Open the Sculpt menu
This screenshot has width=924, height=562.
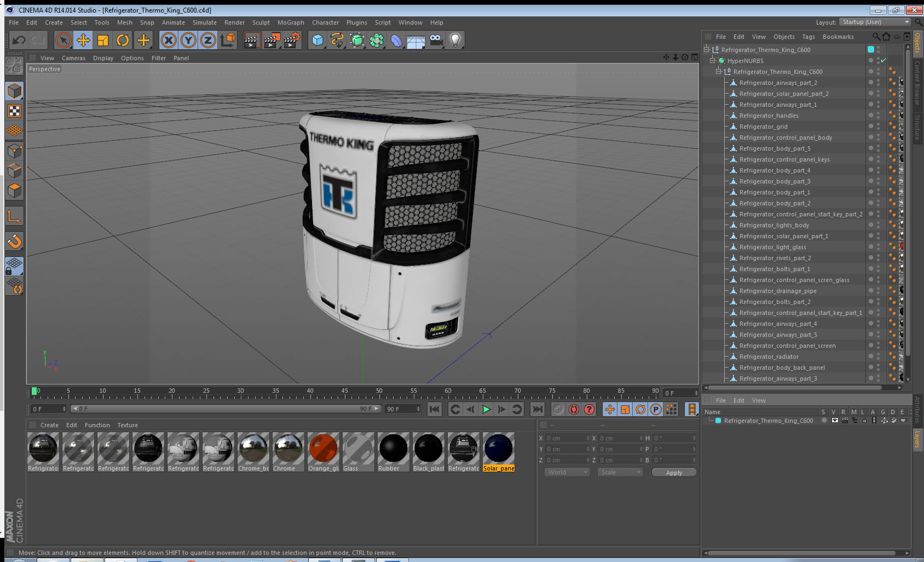261,22
